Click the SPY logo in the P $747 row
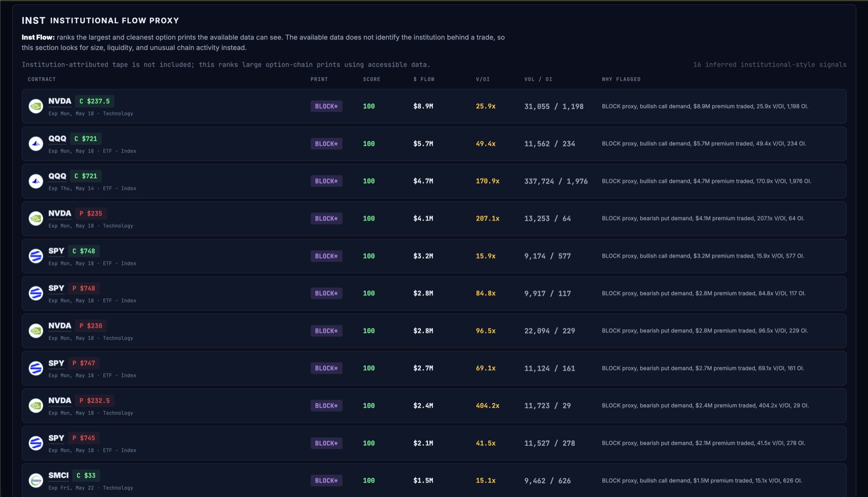 pos(36,368)
